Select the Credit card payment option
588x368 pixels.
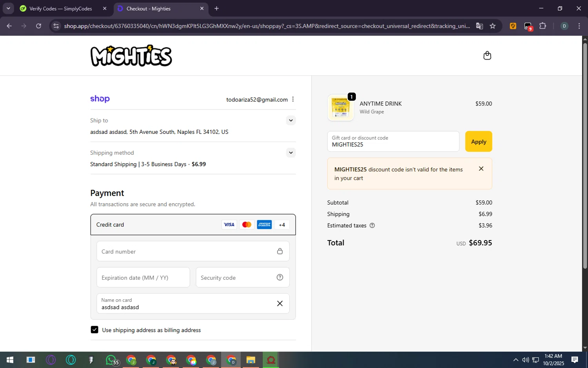[193, 225]
